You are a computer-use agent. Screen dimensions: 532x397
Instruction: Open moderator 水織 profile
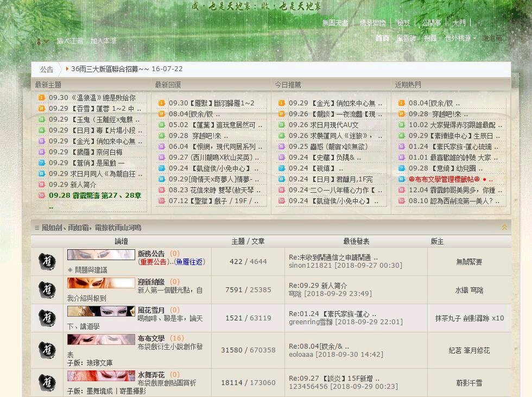(461, 290)
